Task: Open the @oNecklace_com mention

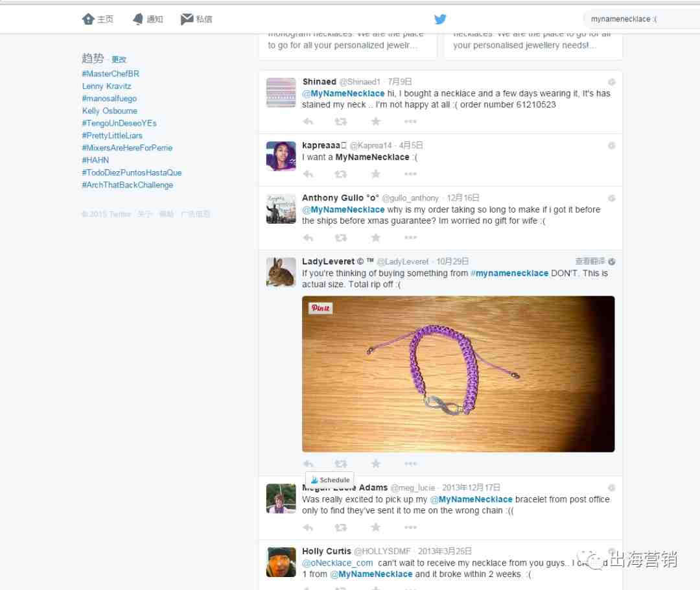Action: (x=338, y=563)
